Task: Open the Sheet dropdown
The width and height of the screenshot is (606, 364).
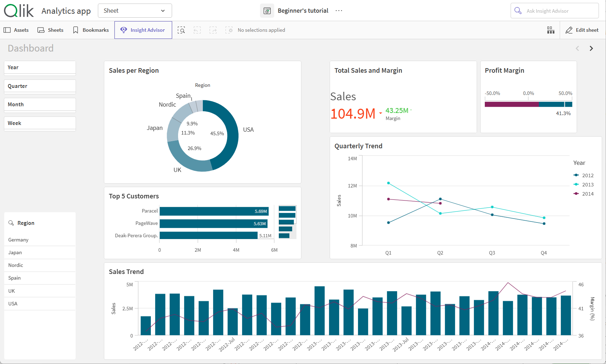Action: pos(135,11)
